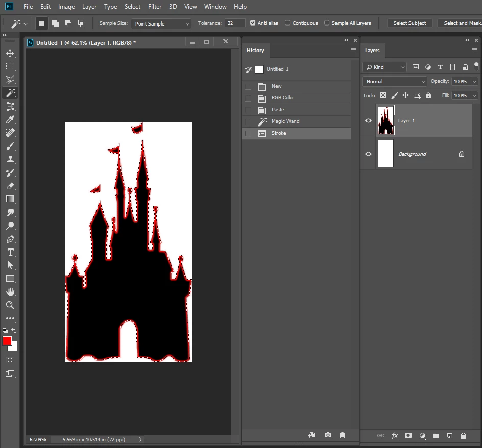This screenshot has height=448, width=482.
Task: Enable the Contiguous checkbox
Action: coord(287,23)
